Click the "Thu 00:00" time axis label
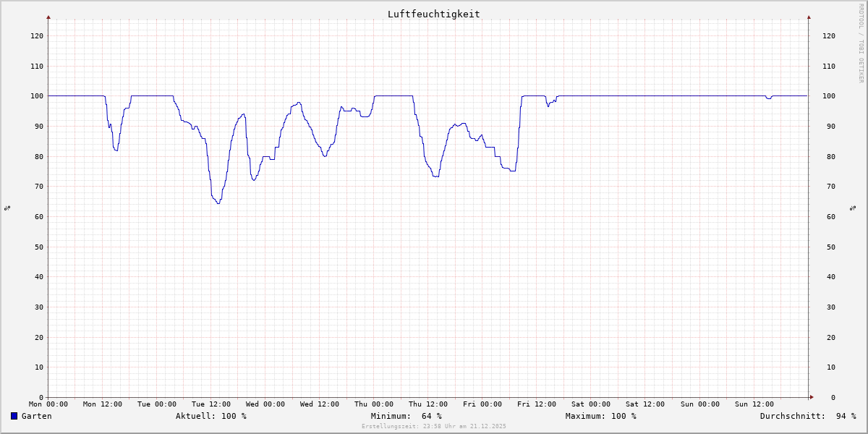Image resolution: width=868 pixels, height=434 pixels. [x=374, y=404]
